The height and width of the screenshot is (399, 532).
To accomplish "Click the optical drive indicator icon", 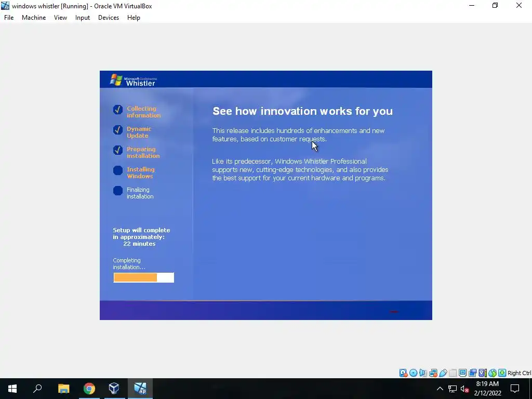I will pos(413,373).
